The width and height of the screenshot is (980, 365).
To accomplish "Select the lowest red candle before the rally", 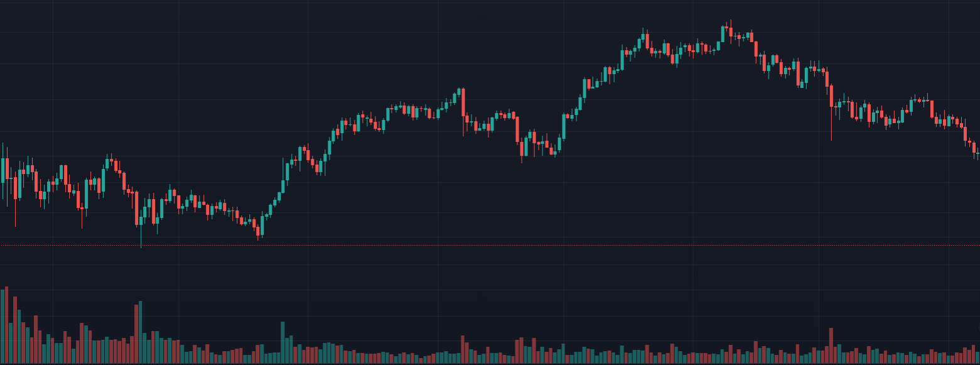I will (258, 231).
